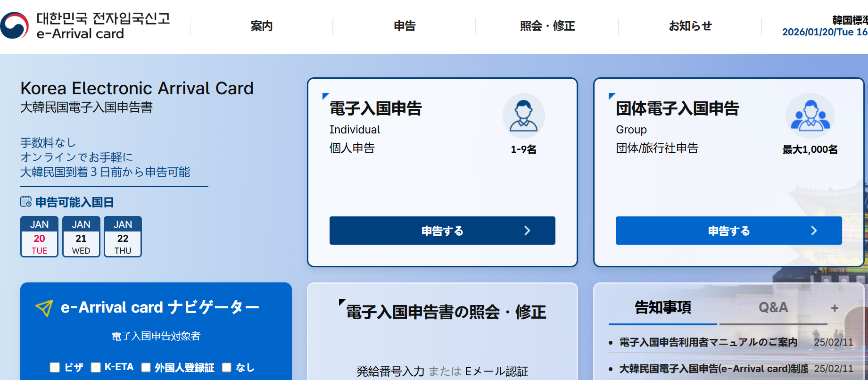Select the なし checkbox
The width and height of the screenshot is (868, 380).
(227, 367)
